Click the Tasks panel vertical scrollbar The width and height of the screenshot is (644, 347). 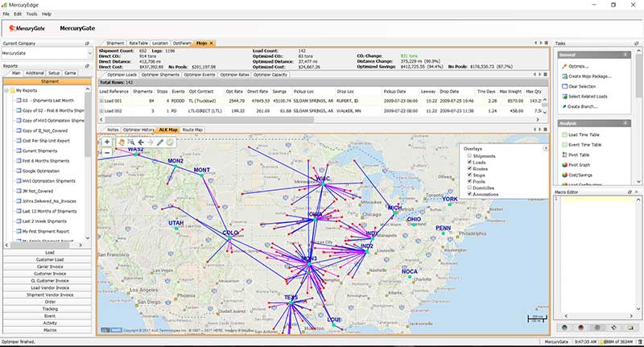click(638, 76)
